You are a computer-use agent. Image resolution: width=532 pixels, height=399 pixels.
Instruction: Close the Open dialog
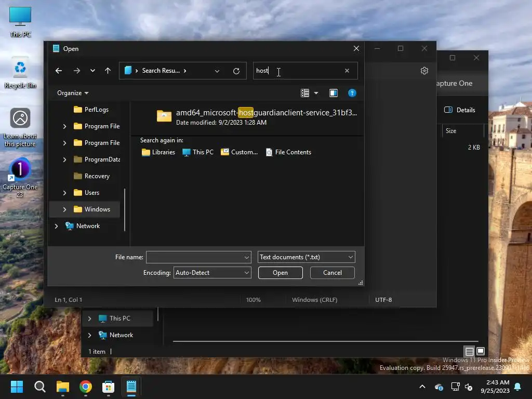point(356,48)
